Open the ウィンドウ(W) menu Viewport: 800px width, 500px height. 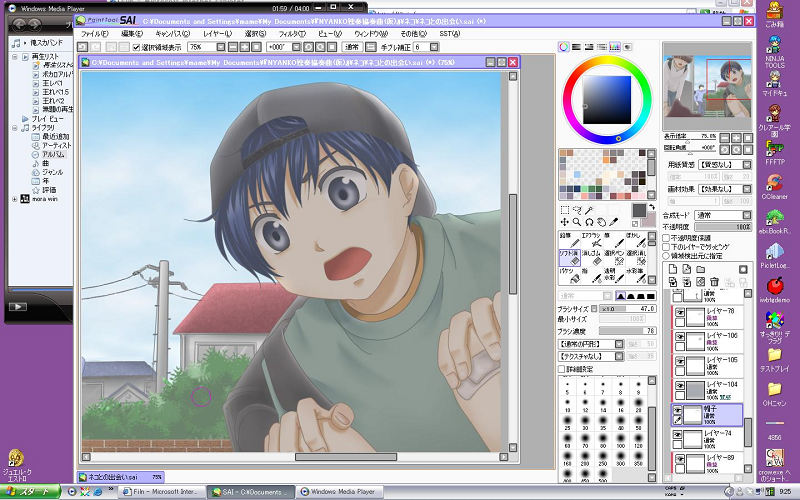point(371,34)
